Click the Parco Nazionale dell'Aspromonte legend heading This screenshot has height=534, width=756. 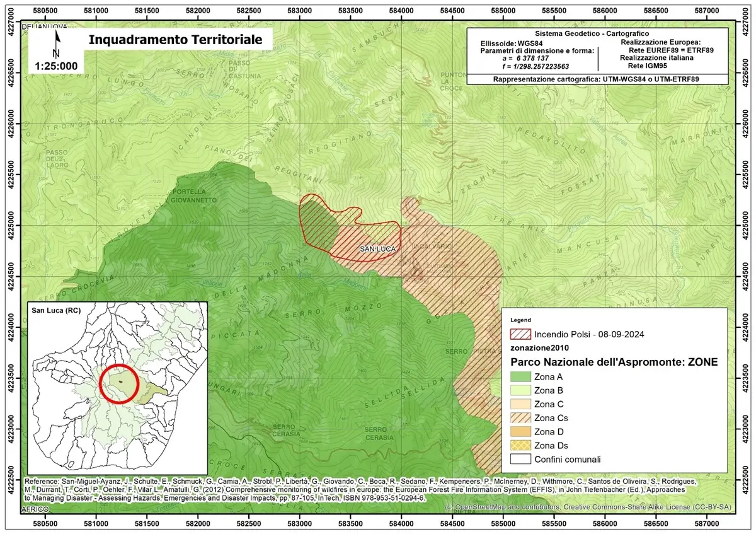(614, 362)
